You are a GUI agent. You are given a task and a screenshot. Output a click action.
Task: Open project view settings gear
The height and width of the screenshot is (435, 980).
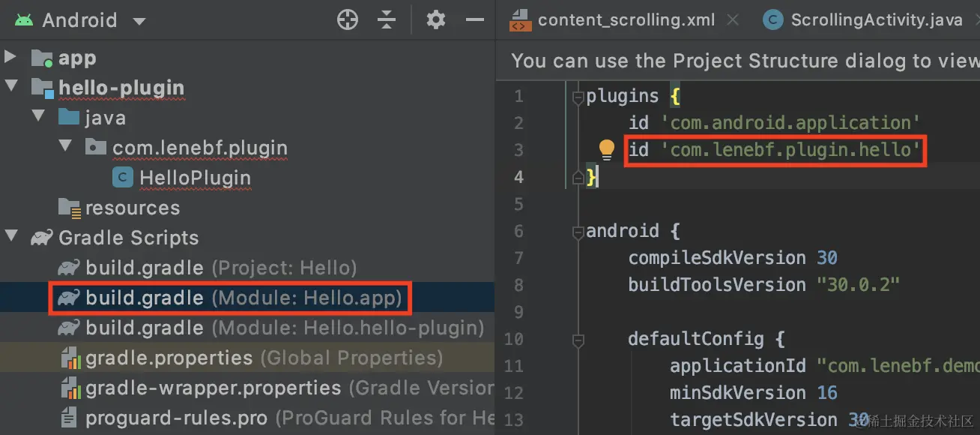436,20
